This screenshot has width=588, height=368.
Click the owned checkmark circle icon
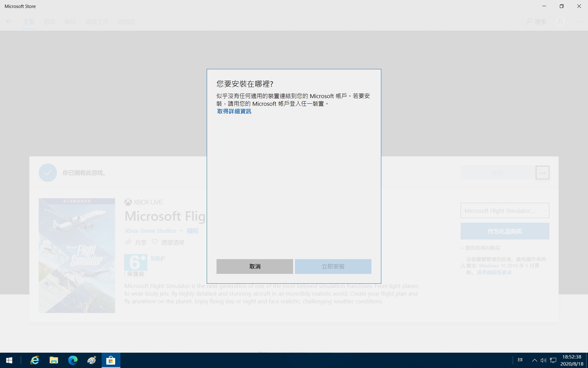[x=47, y=173]
